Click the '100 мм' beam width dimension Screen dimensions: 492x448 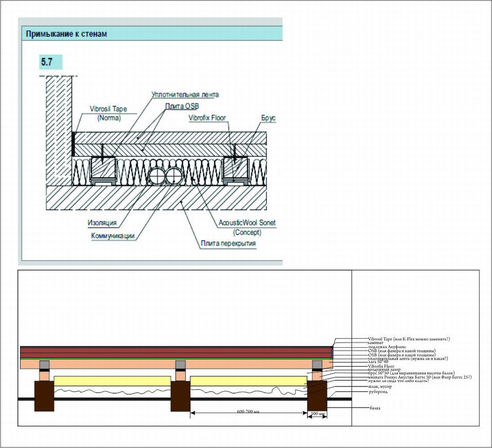(x=318, y=414)
